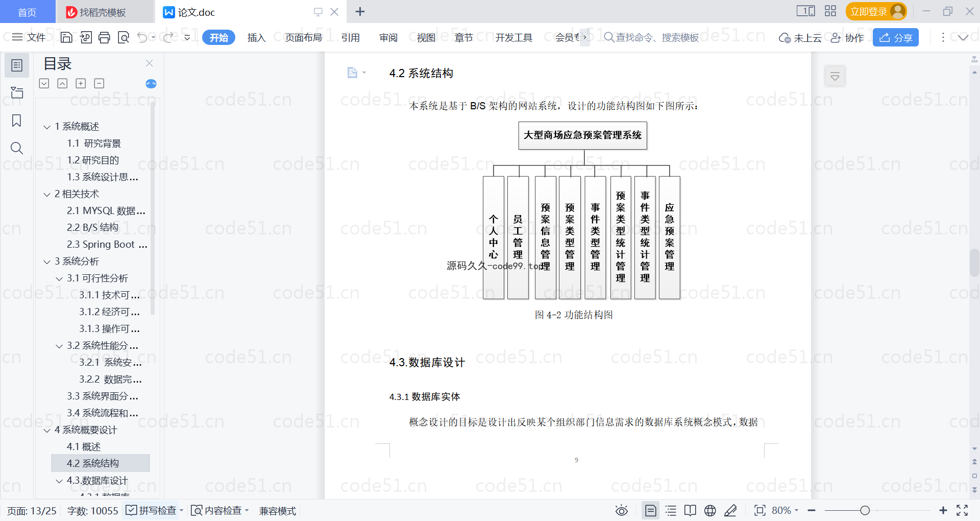Click the tab workspace number icon
This screenshot has width=980, height=521.
806,11
